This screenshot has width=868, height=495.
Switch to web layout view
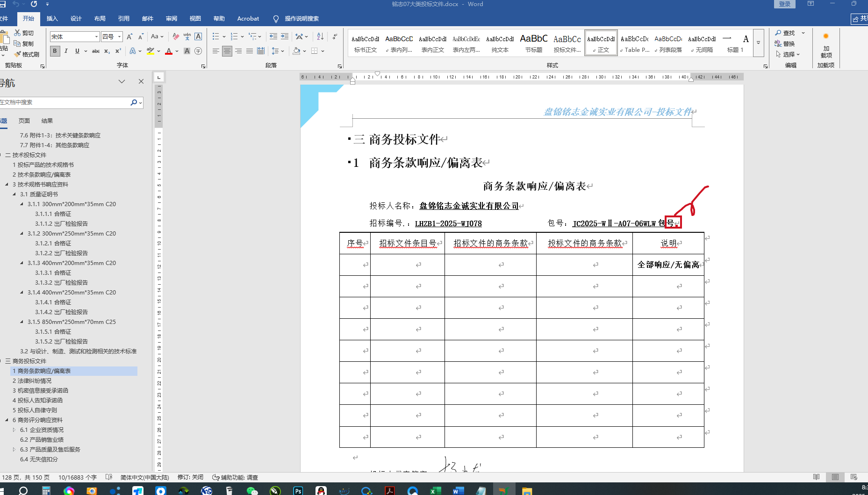854,477
